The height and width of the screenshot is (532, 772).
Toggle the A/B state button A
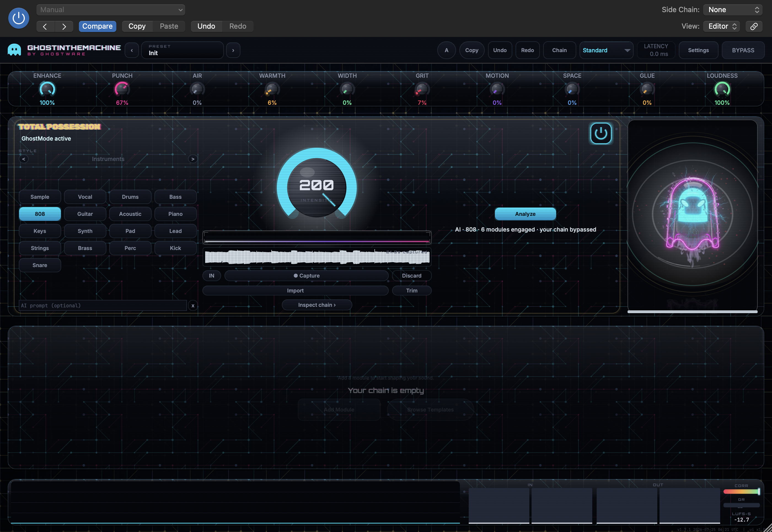(x=446, y=50)
